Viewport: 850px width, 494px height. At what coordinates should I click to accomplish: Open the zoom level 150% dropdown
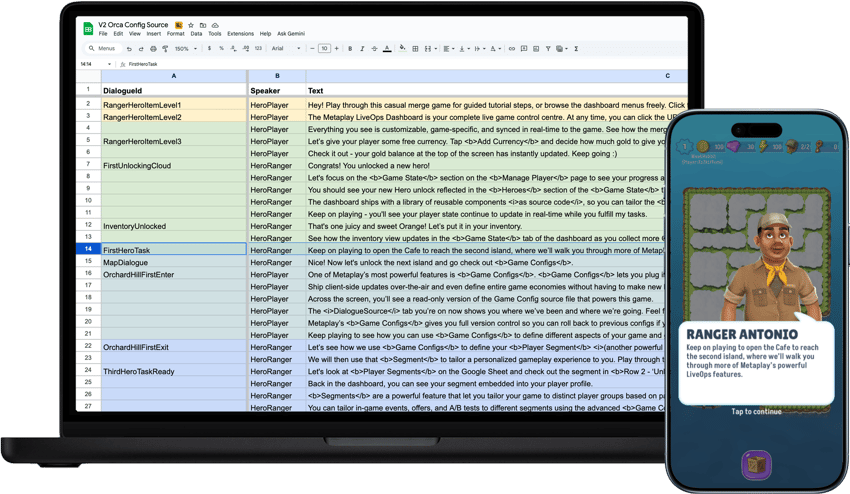click(x=183, y=48)
